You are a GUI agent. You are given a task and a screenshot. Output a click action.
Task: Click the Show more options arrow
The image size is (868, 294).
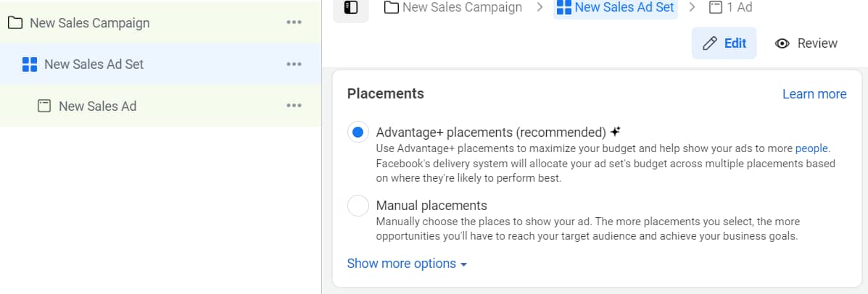(464, 265)
